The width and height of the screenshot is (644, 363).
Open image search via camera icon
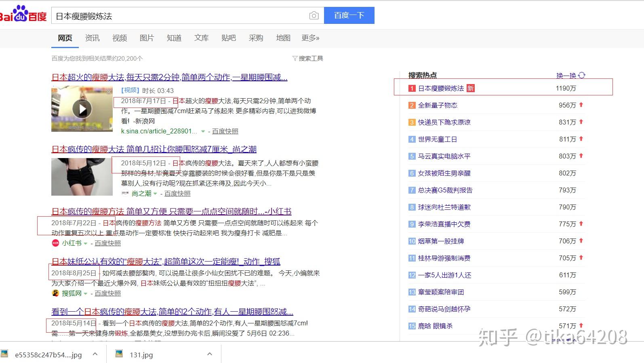click(314, 15)
